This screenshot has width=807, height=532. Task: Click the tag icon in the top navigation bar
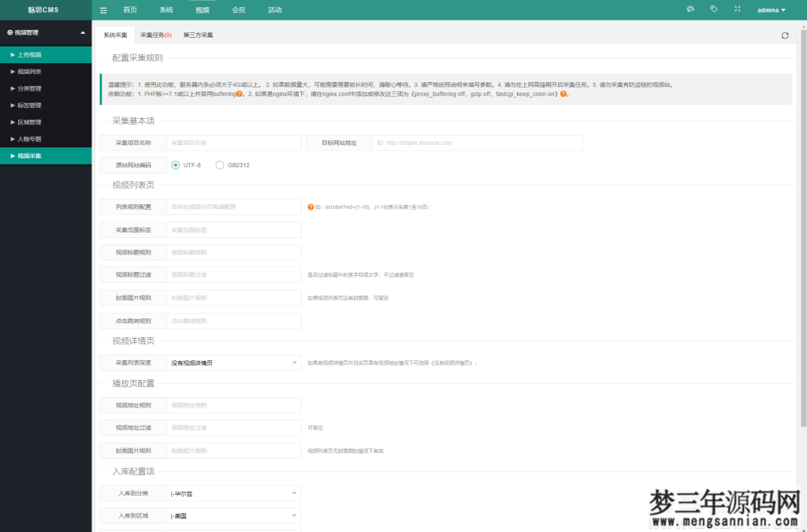pyautogui.click(x=714, y=9)
